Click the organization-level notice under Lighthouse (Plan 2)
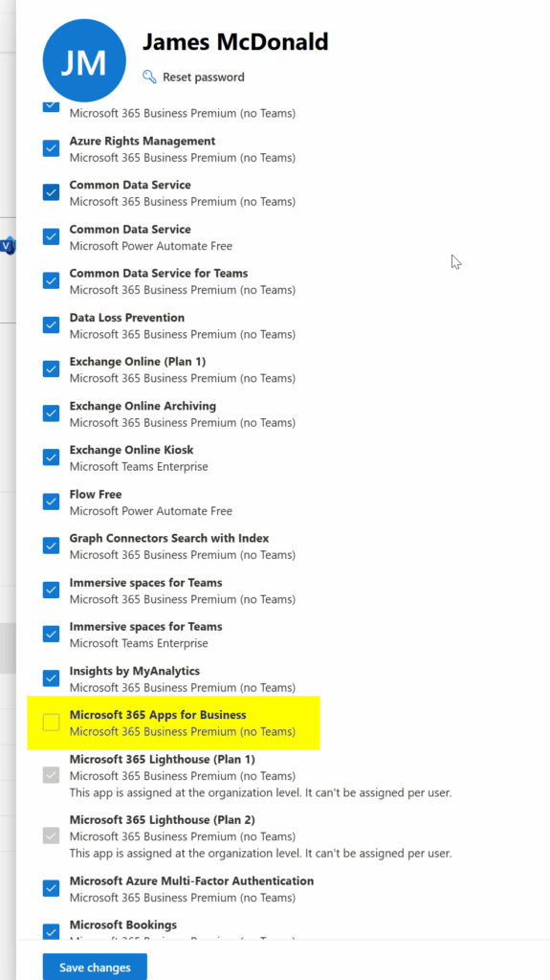The height and width of the screenshot is (980, 550). pyautogui.click(x=260, y=853)
